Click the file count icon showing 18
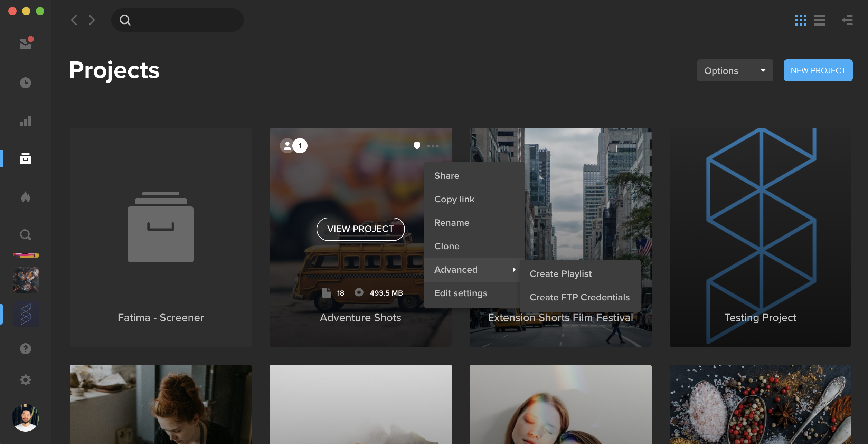Screen dimensions: 868x444 (x=326, y=293)
